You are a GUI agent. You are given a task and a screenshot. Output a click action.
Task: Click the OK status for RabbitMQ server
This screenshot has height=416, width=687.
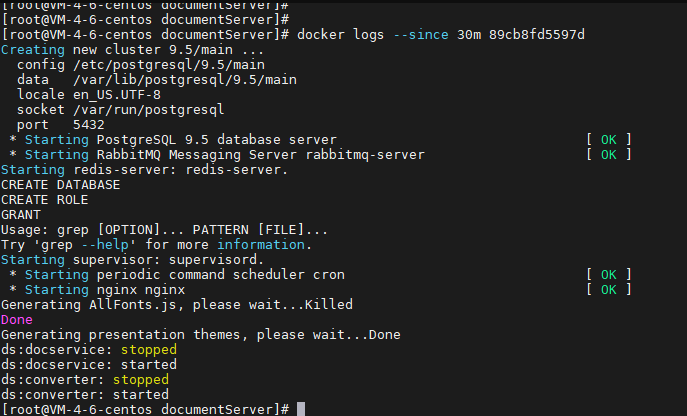pos(609,155)
